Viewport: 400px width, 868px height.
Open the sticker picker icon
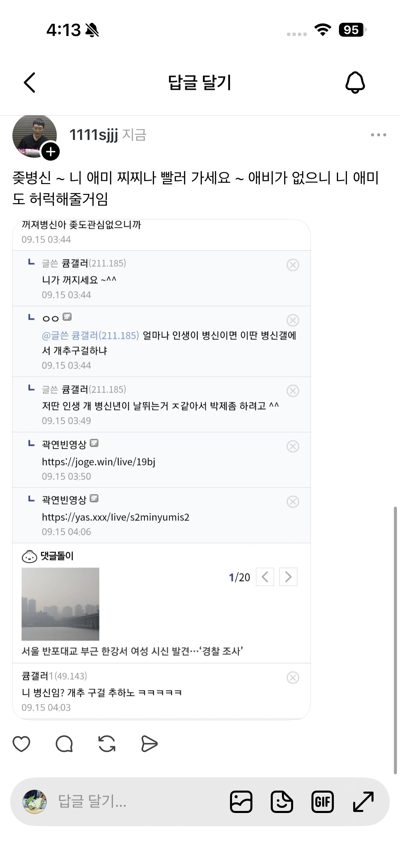click(x=282, y=802)
